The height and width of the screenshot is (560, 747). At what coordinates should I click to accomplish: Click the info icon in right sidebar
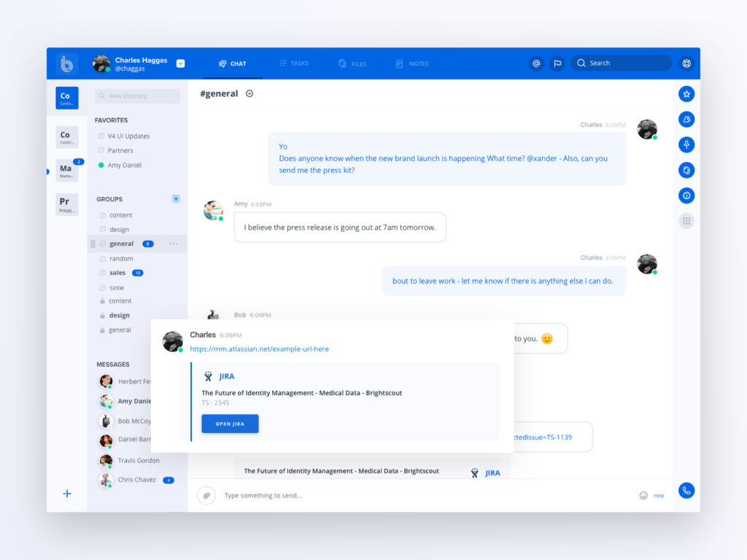pos(686,195)
